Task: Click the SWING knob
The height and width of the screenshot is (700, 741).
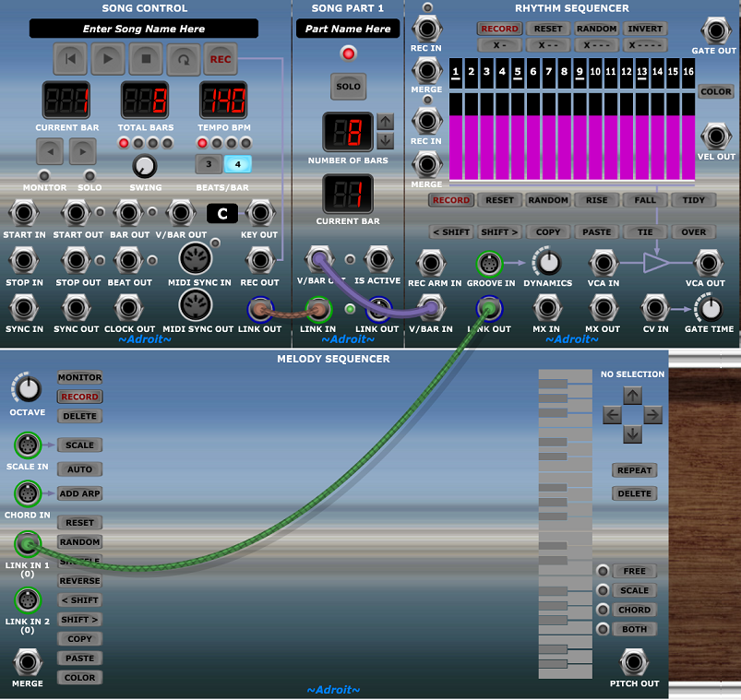Action: pyautogui.click(x=145, y=166)
